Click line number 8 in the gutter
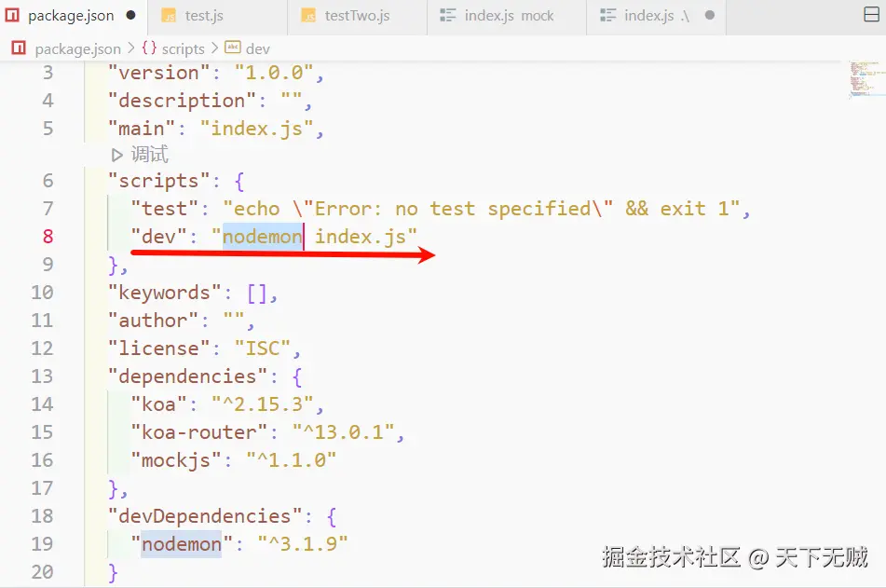886x588 pixels. 48,237
